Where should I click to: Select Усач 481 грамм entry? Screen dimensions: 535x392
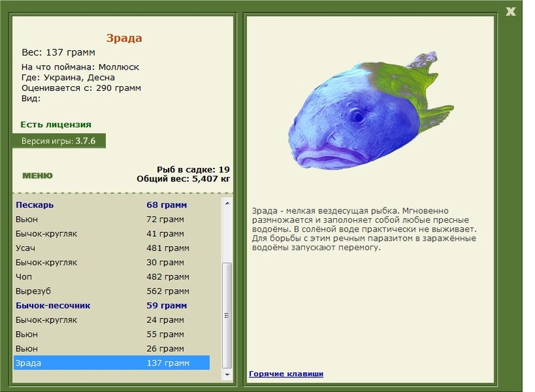[x=112, y=248]
